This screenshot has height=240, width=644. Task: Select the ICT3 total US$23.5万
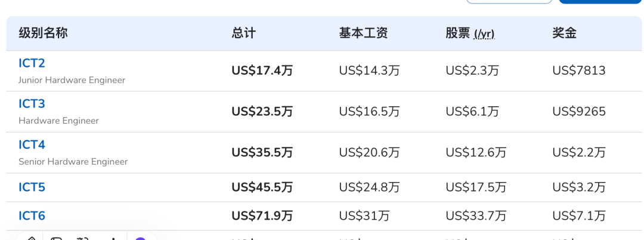(x=262, y=112)
